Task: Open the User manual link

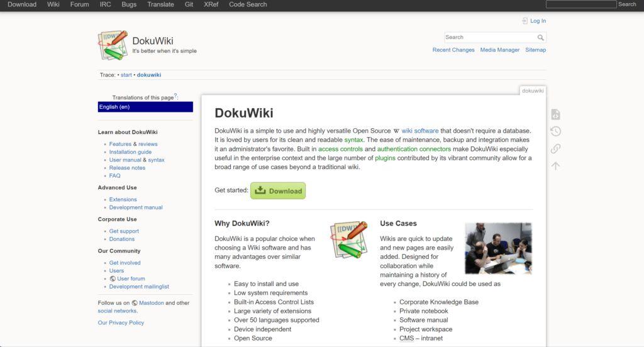Action: point(125,160)
